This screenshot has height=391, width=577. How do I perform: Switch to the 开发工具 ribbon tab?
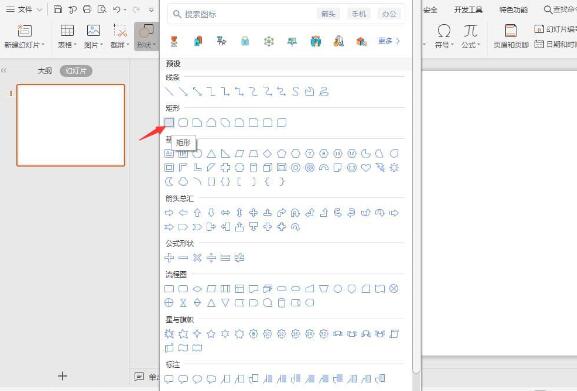tap(468, 10)
